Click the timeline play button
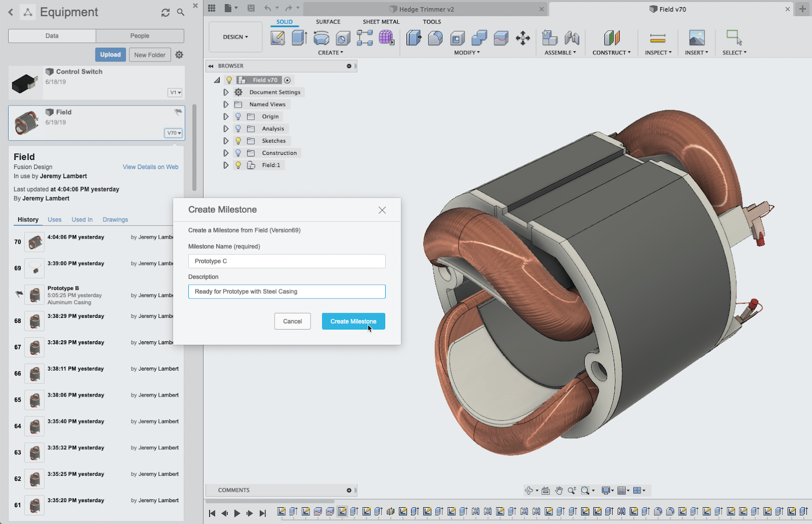Image resolution: width=812 pixels, height=524 pixels. (237, 513)
